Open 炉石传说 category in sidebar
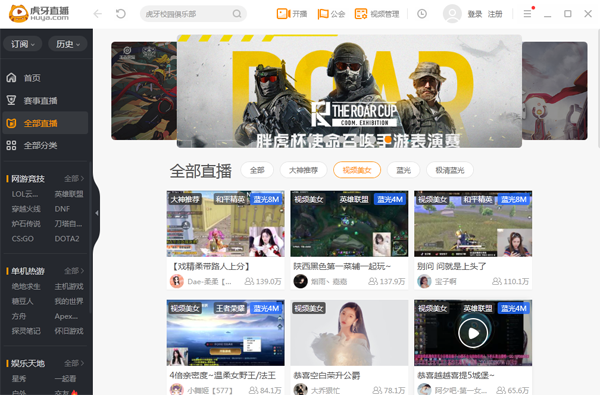Screen dimensions: 600x395 tap(26, 224)
